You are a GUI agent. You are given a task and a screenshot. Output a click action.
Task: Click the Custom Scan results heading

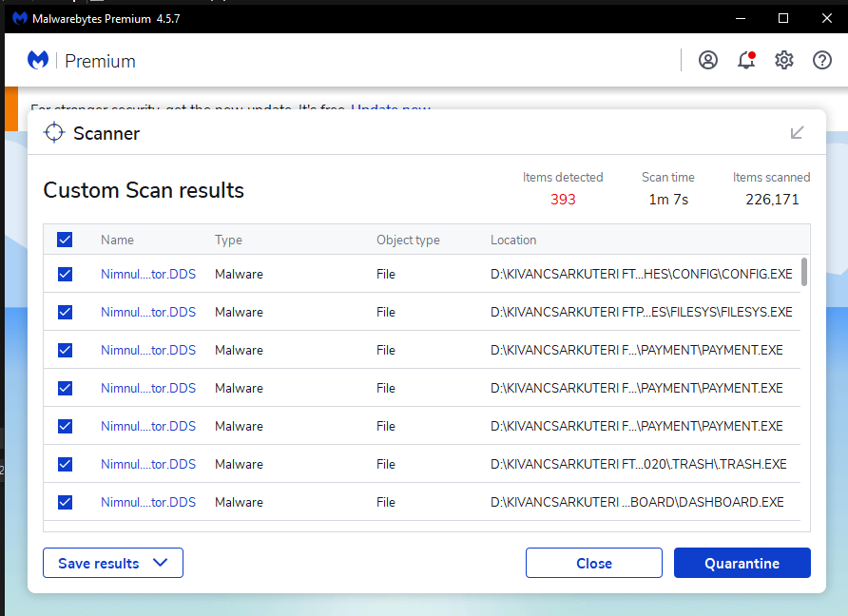[144, 190]
